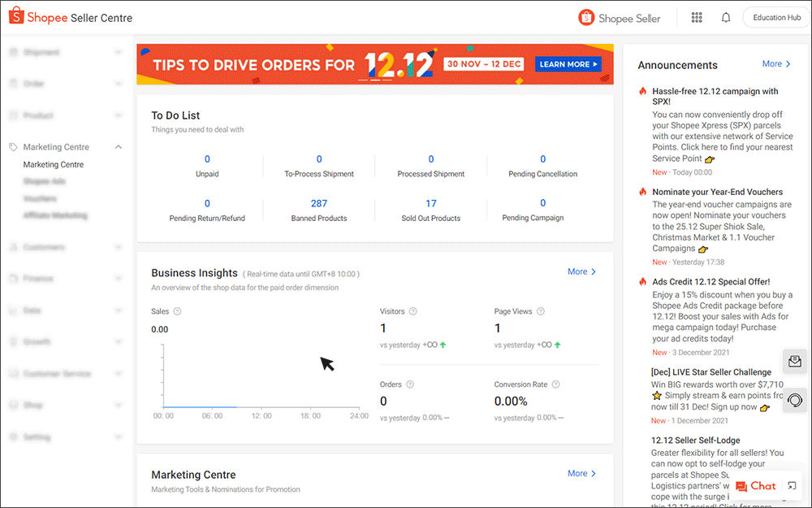Image resolution: width=812 pixels, height=508 pixels.
Task: Open the mail inbox side icon
Action: point(795,362)
